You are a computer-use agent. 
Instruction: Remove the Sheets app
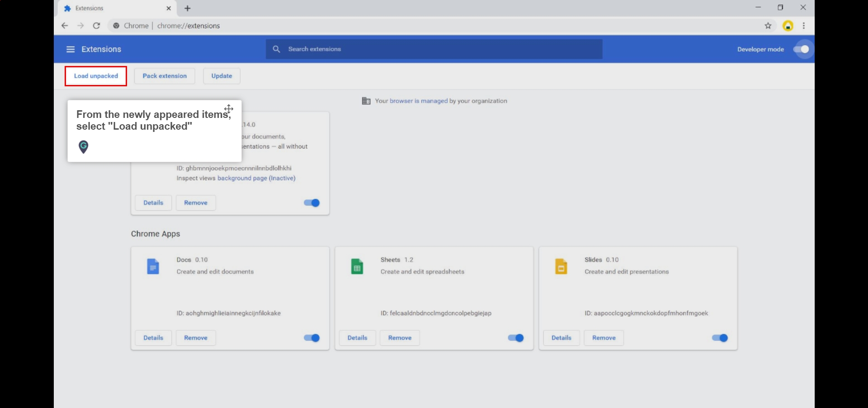[x=400, y=338]
